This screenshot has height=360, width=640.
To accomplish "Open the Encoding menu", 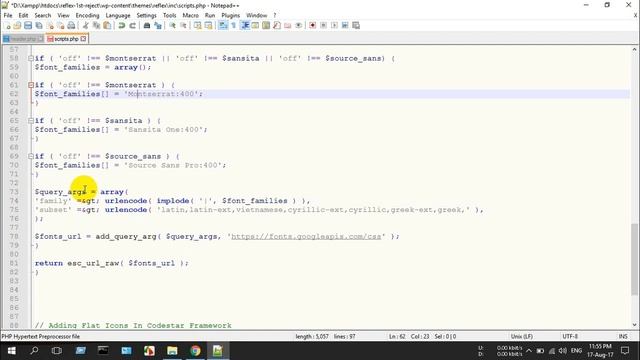I will (x=87, y=15).
